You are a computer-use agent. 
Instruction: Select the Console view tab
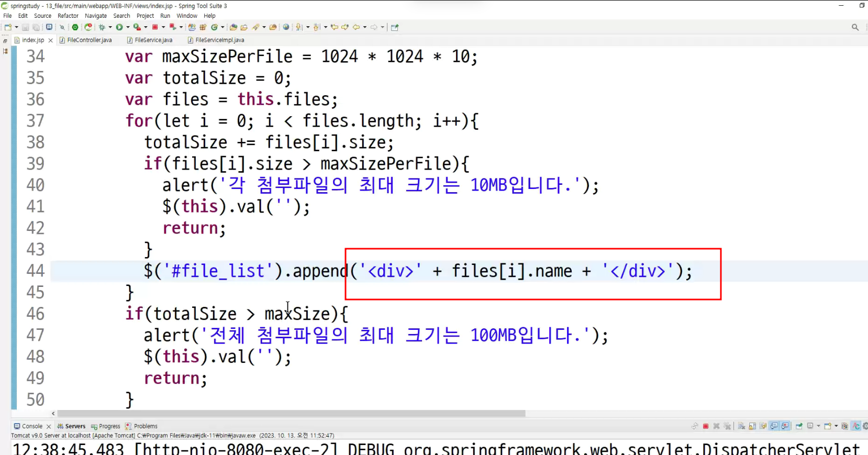(31, 426)
